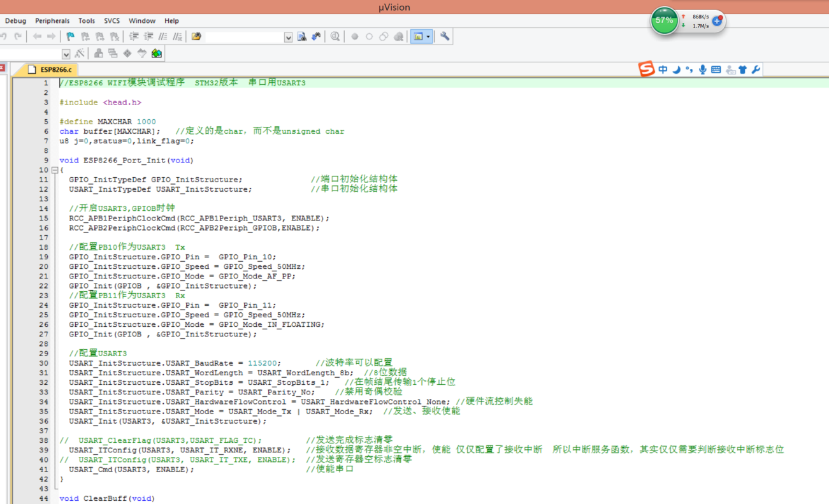The image size is (829, 504).
Task: Click the green 57% memory ball
Action: (664, 20)
